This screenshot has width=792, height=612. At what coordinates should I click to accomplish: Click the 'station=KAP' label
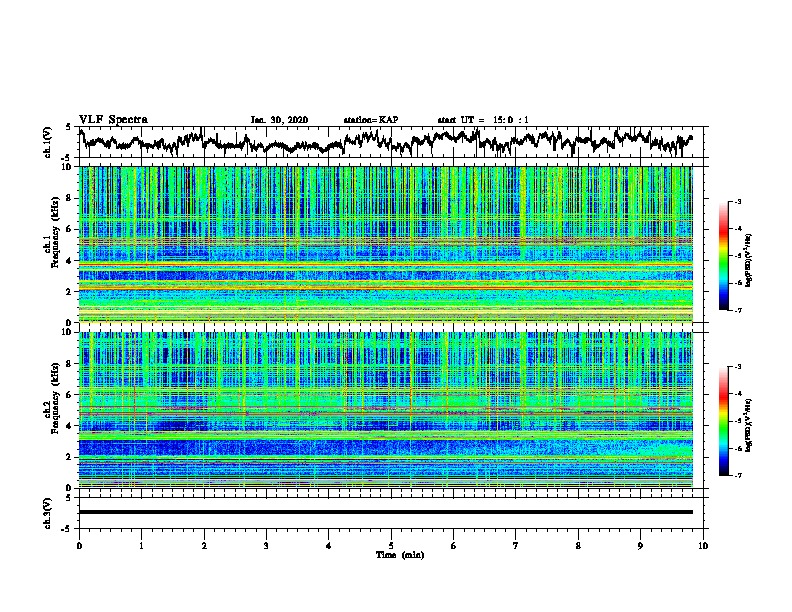click(371, 120)
